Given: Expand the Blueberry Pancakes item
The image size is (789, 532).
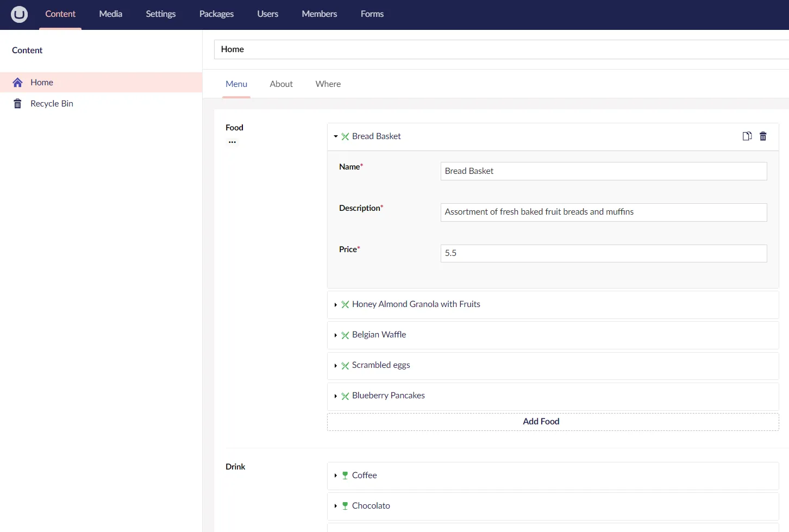Looking at the screenshot, I should coord(336,396).
